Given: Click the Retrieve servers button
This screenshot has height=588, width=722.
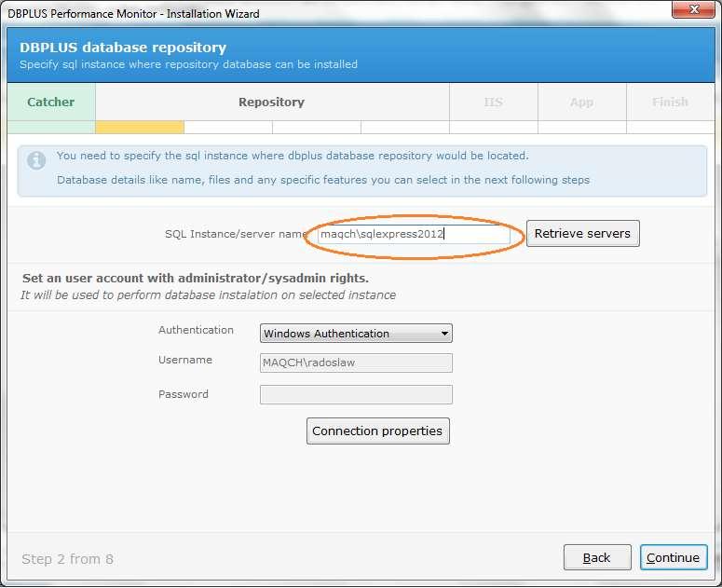Looking at the screenshot, I should pyautogui.click(x=582, y=234).
